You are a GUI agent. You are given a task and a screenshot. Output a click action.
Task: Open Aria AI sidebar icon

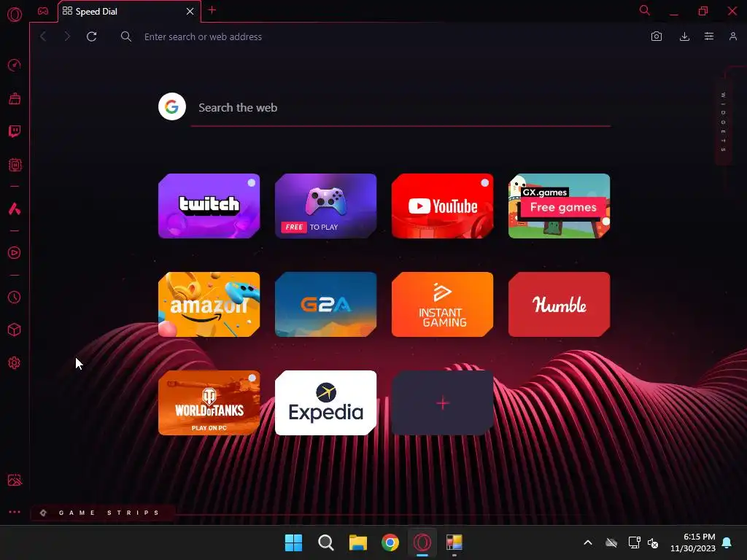coord(15,209)
